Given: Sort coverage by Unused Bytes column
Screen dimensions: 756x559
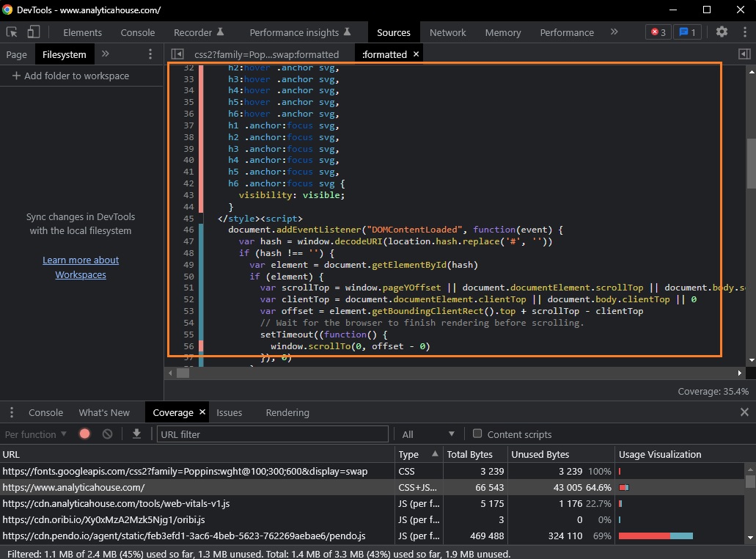Looking at the screenshot, I should 561,454.
